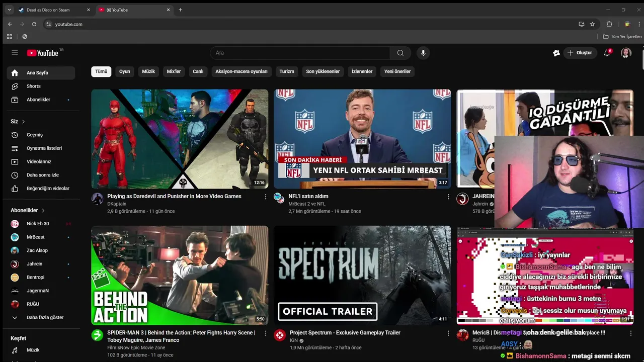This screenshot has width=644, height=362.
Task: Open the browser tab search dropdown
Action: [9, 10]
